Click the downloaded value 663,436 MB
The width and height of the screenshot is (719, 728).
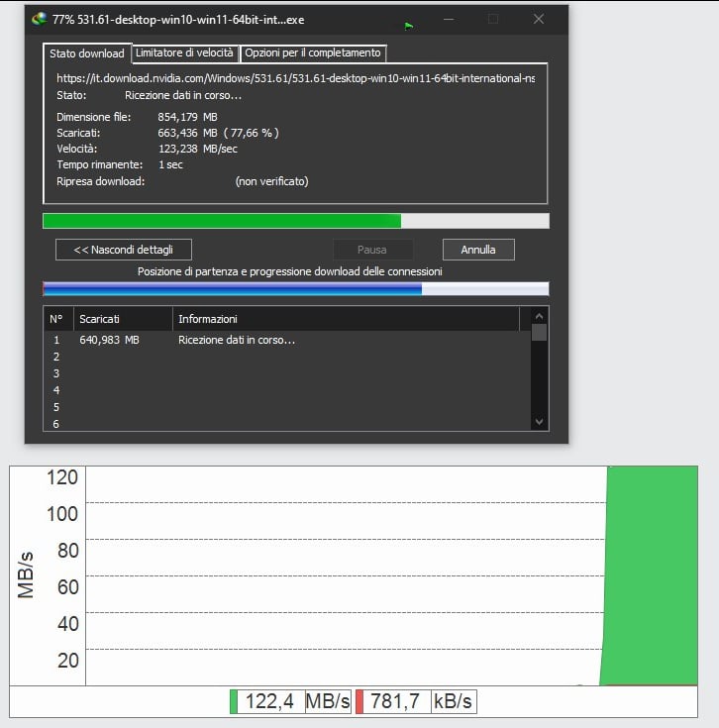pos(187,133)
